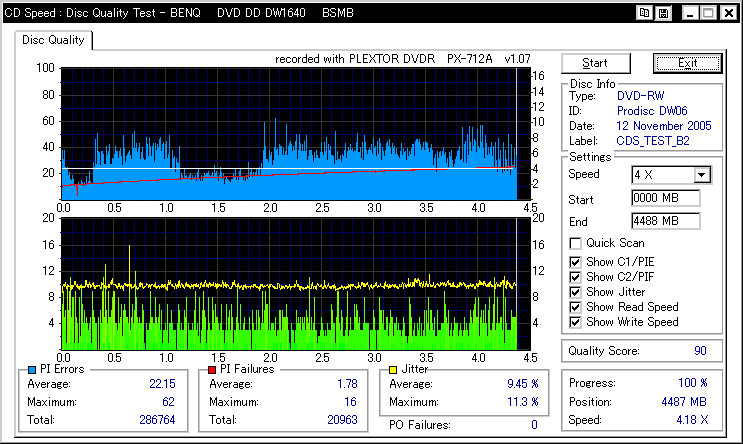This screenshot has height=444, width=743.
Task: Click the Quality Score value 90
Action: tap(700, 351)
